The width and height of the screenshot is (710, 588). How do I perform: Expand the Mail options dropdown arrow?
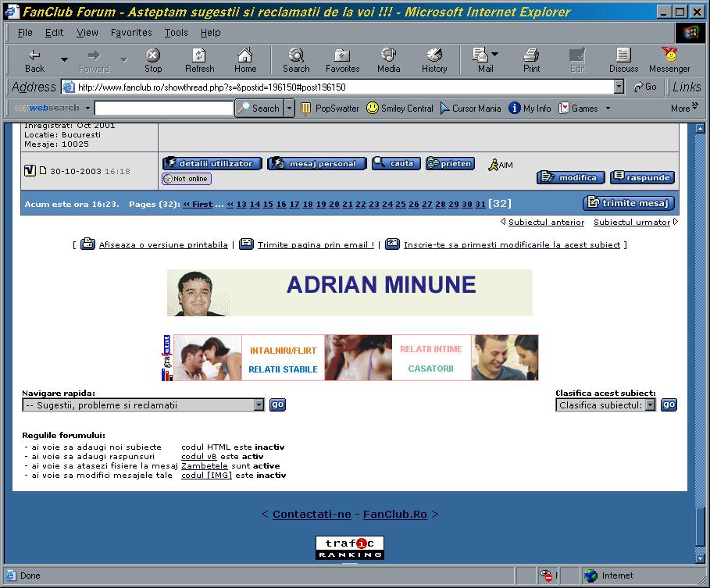pos(495,54)
